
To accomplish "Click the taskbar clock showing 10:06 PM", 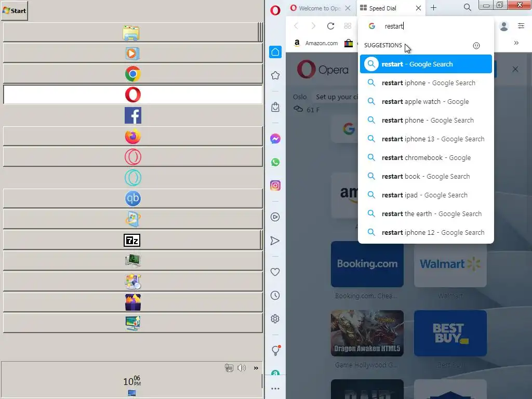I will [x=131, y=381].
